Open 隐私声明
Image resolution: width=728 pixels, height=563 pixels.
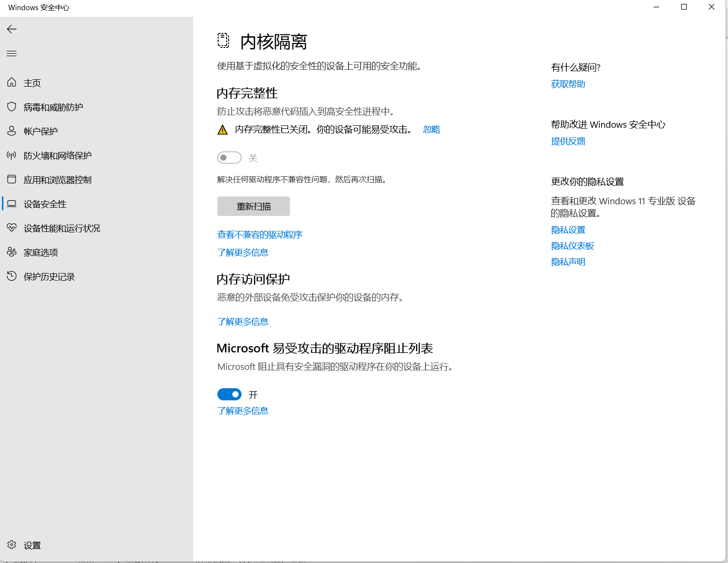[568, 261]
